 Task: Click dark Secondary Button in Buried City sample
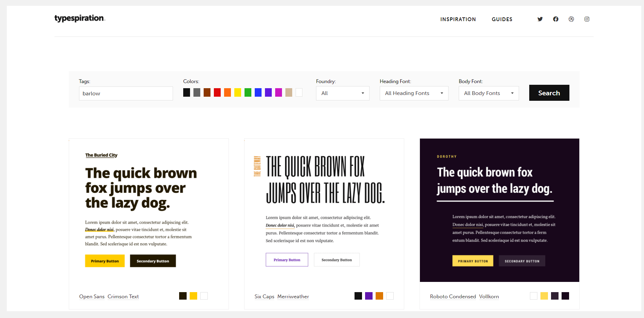coord(153,261)
